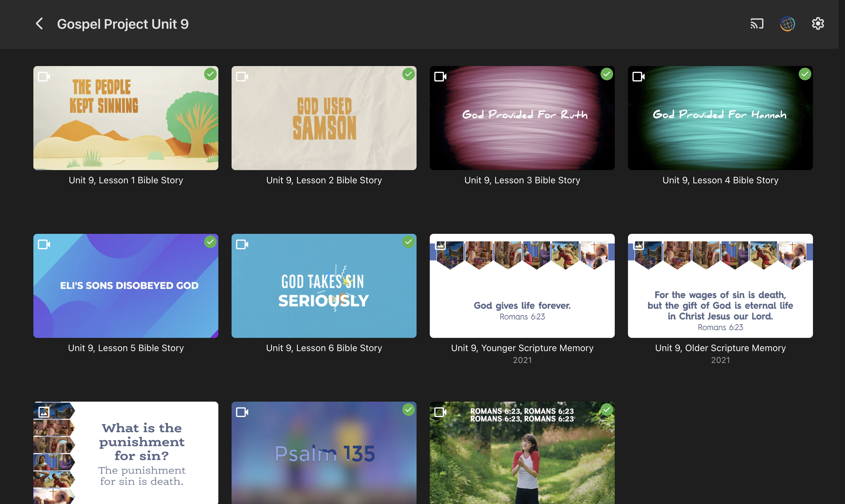Toggle green checkmark on Lesson 1 Bible Story
The height and width of the screenshot is (504, 845).
(210, 74)
